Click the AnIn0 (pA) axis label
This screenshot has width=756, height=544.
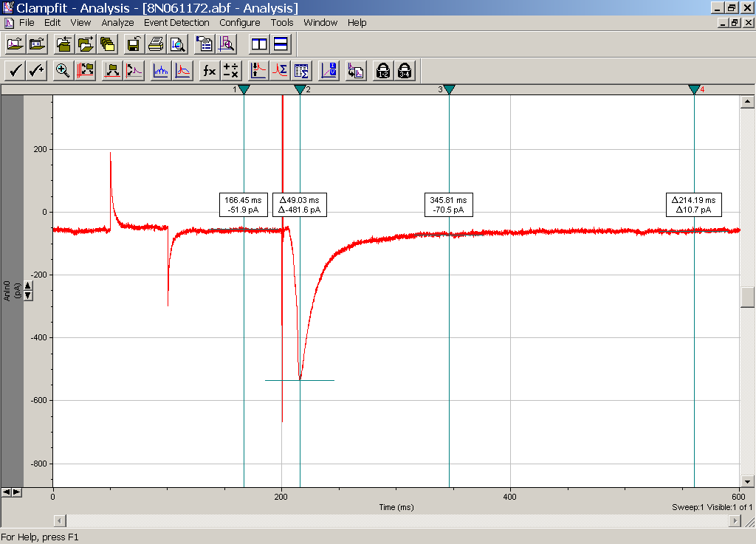point(12,291)
